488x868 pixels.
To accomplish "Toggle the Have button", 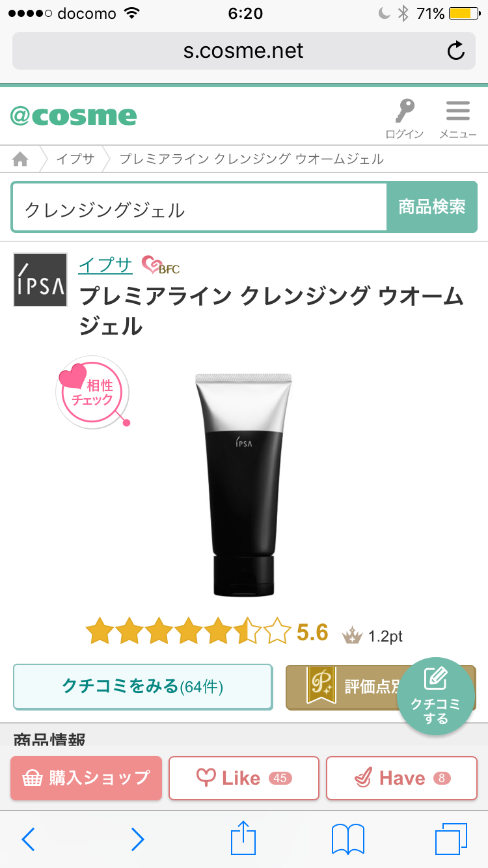I will tap(401, 778).
